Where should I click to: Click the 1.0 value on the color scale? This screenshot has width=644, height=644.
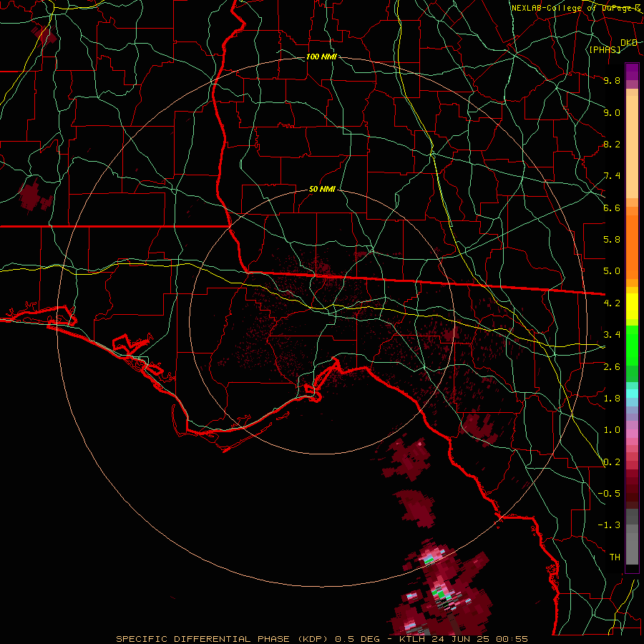pyautogui.click(x=612, y=430)
